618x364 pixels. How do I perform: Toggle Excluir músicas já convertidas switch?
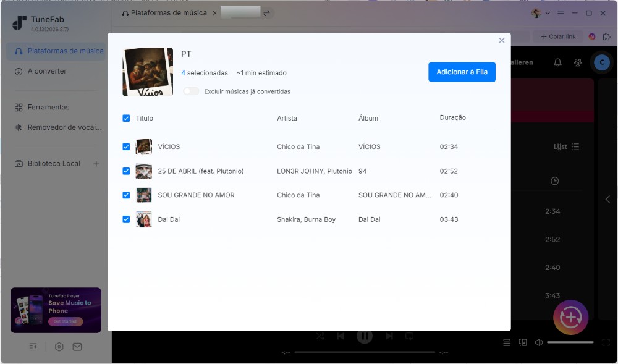coord(191,91)
